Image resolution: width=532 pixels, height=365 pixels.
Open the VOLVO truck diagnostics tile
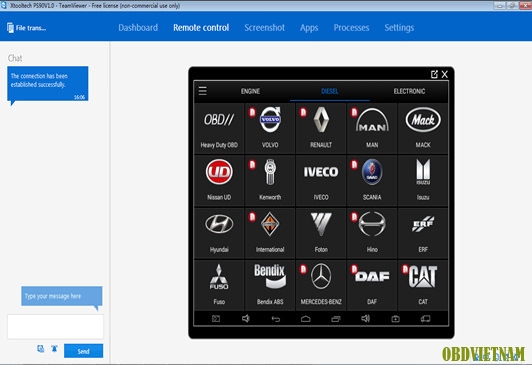270,129
